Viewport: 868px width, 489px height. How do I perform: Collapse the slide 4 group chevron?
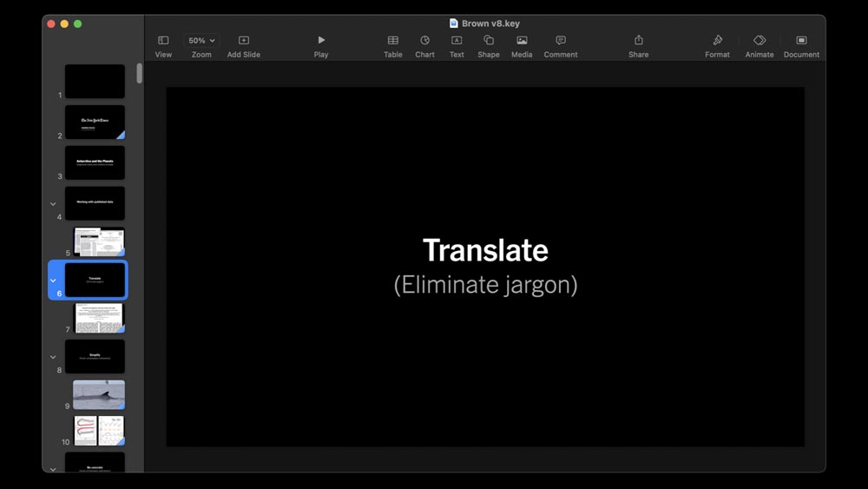(53, 204)
